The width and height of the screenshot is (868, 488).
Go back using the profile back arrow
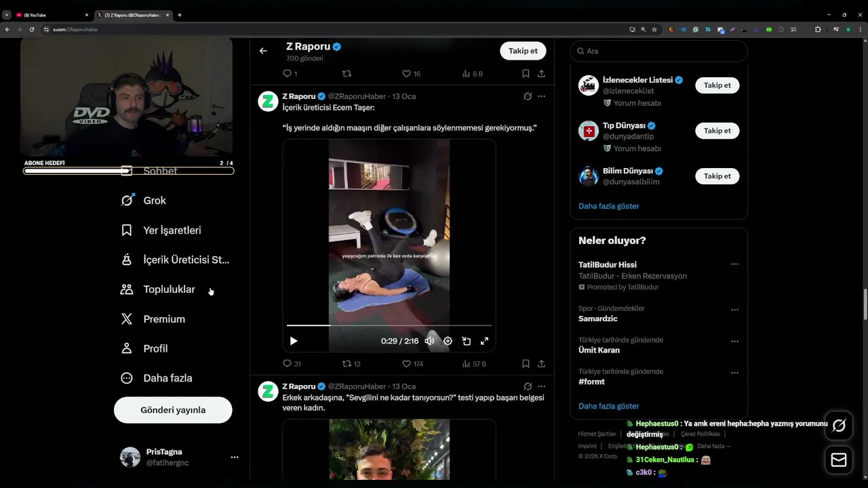(x=263, y=51)
